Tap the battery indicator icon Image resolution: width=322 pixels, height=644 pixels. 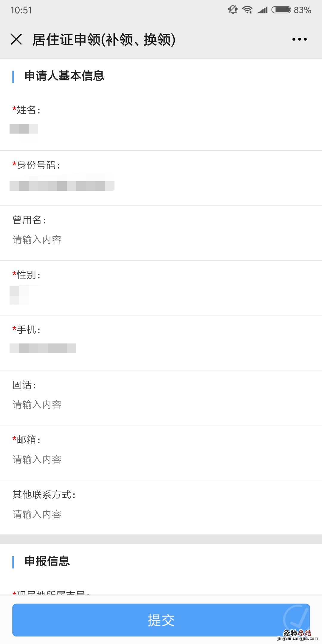281,10
